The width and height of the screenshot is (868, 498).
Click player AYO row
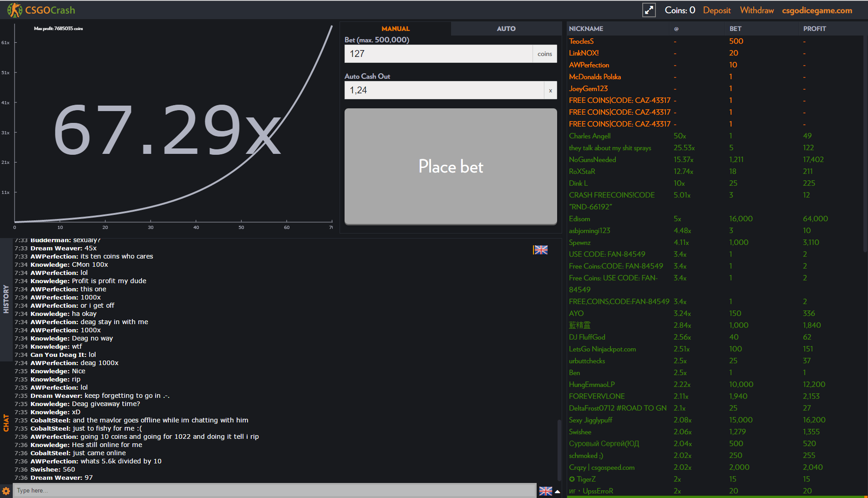point(715,313)
